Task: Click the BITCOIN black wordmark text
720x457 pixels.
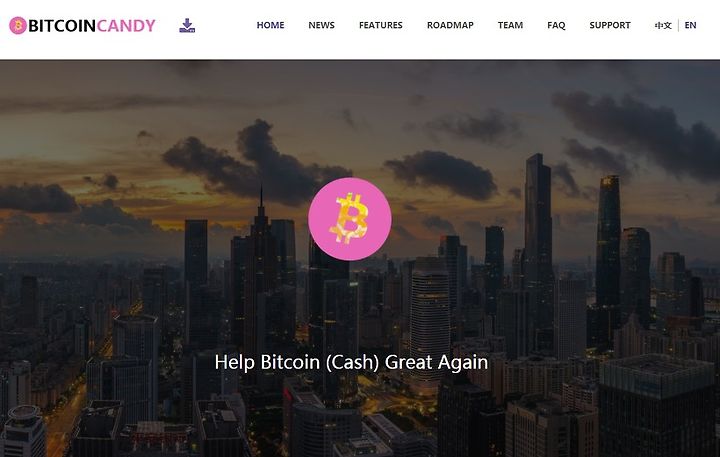Action: pyautogui.click(x=62, y=26)
